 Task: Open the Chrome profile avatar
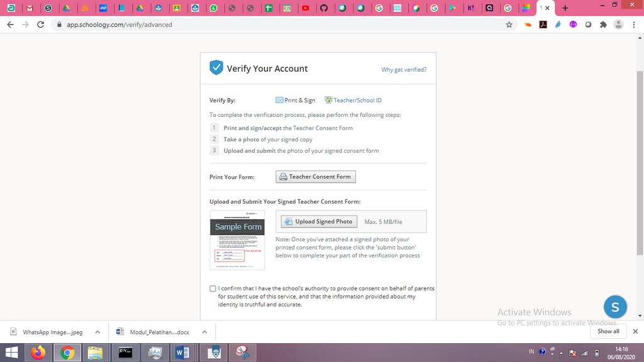(x=618, y=25)
